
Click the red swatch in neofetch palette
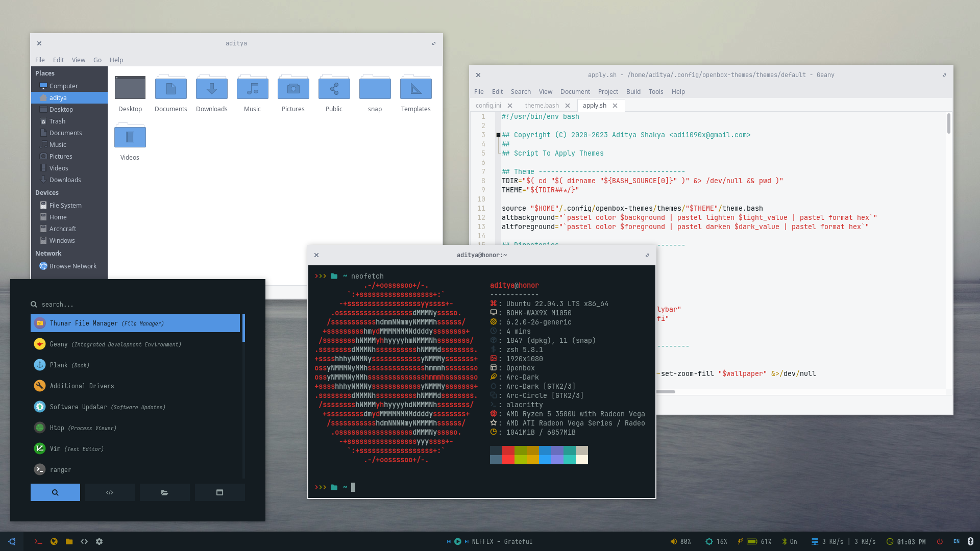click(x=508, y=450)
